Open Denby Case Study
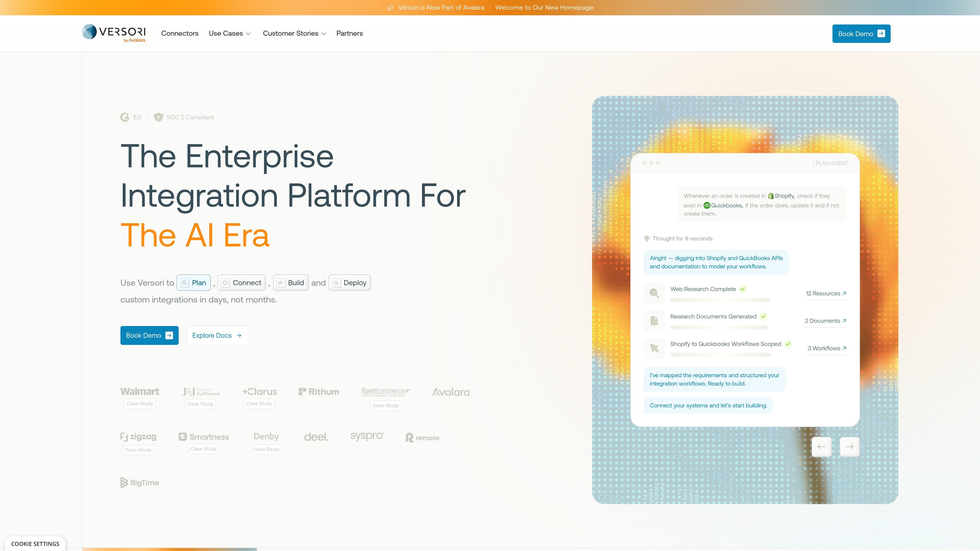 point(267,449)
